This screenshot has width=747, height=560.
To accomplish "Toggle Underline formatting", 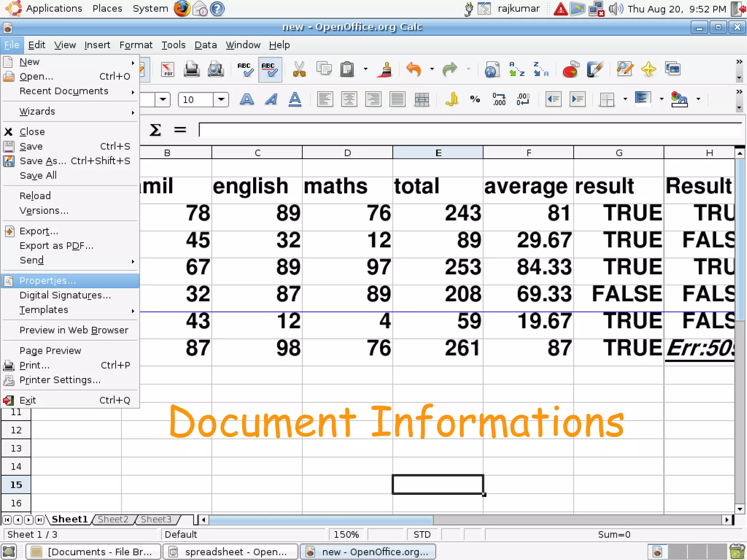I will pyautogui.click(x=295, y=99).
